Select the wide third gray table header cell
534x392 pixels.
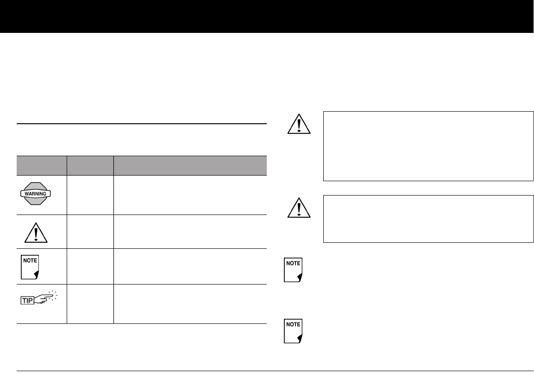click(190, 165)
